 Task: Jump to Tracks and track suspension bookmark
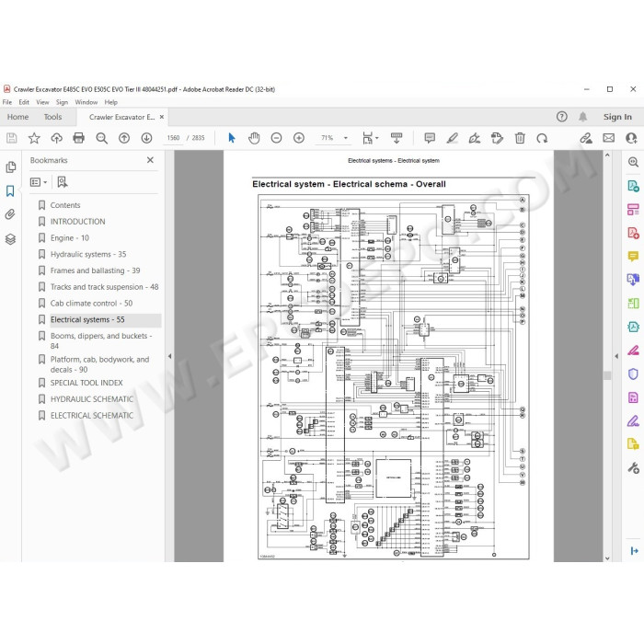pyautogui.click(x=104, y=287)
